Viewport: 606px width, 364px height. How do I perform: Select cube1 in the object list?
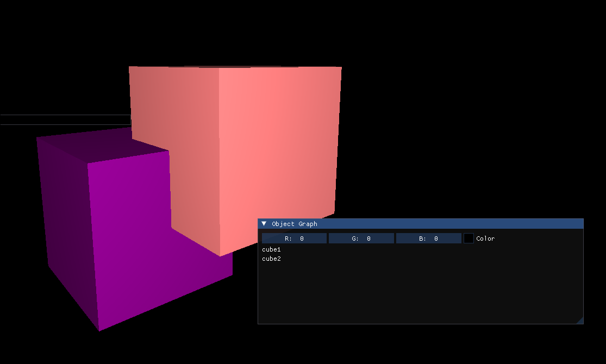[271, 249]
